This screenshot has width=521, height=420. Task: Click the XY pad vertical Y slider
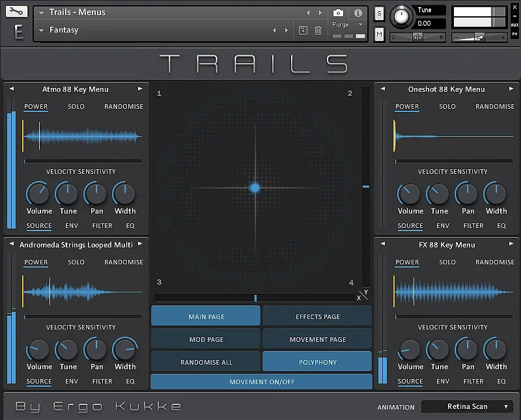[366, 187]
